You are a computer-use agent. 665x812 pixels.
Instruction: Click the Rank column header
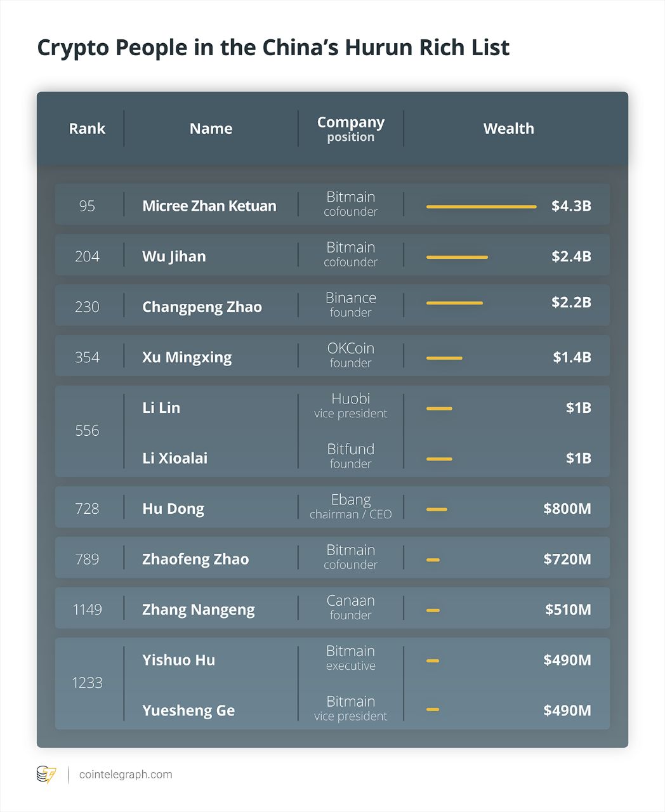point(87,129)
